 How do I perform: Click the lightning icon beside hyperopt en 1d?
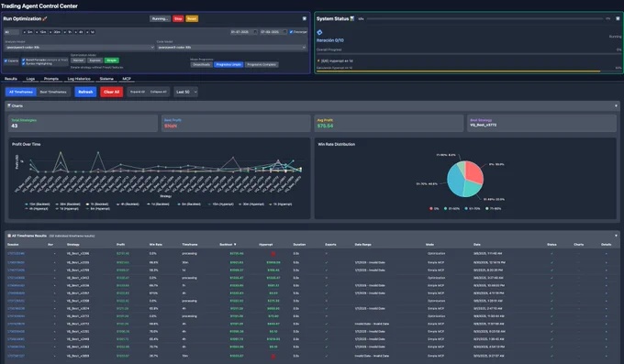tap(318, 61)
